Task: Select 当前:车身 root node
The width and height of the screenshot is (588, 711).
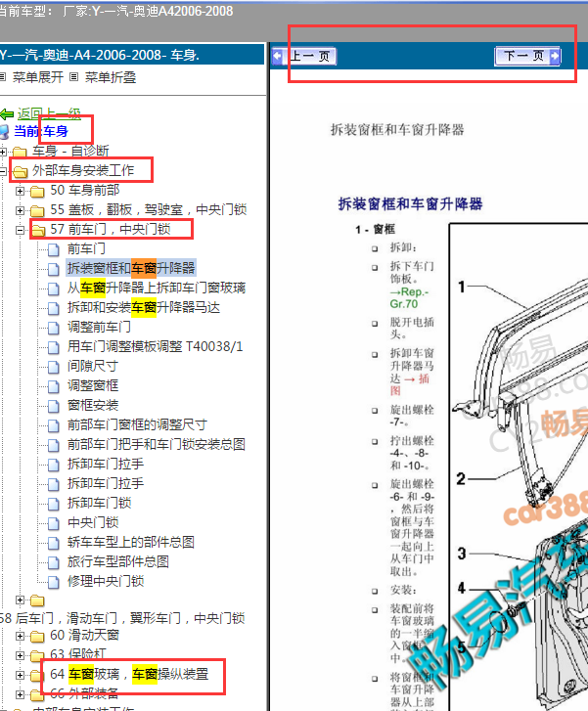Action: tap(41, 131)
